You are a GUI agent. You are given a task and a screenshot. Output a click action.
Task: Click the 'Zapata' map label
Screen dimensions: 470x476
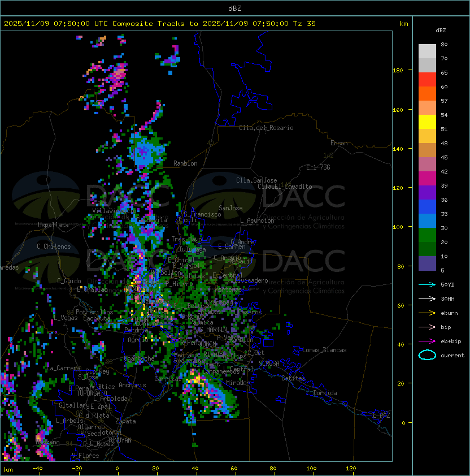[125, 421]
